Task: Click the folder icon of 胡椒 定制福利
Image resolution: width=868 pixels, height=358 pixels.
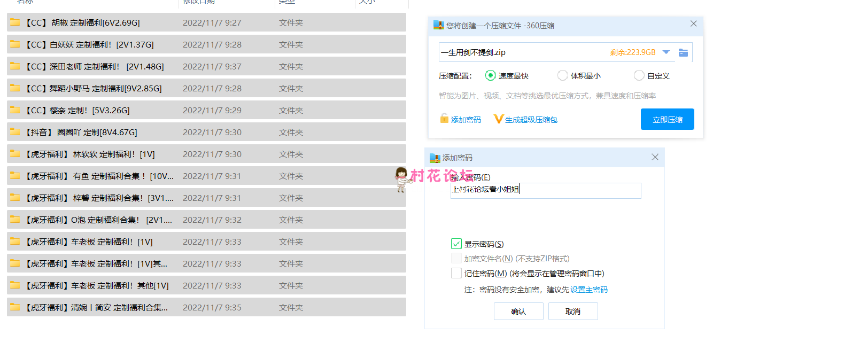Action: tap(15, 22)
